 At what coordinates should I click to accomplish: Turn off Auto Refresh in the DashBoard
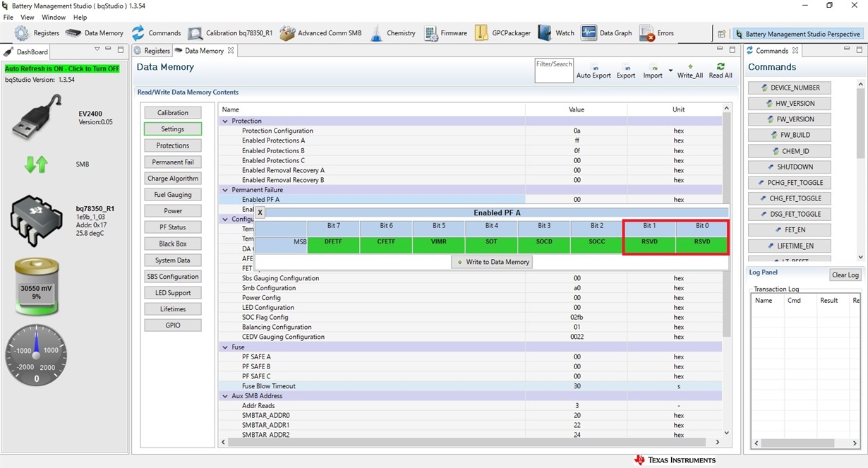click(62, 68)
